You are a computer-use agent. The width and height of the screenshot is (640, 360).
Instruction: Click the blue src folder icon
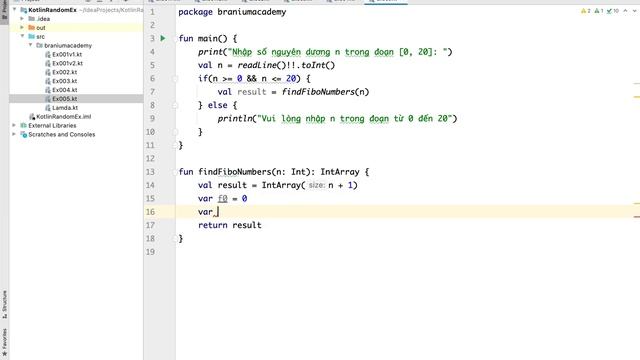pos(31,37)
